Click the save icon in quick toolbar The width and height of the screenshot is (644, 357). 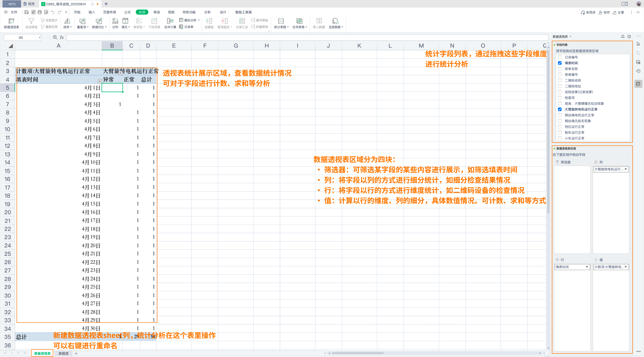click(x=27, y=12)
